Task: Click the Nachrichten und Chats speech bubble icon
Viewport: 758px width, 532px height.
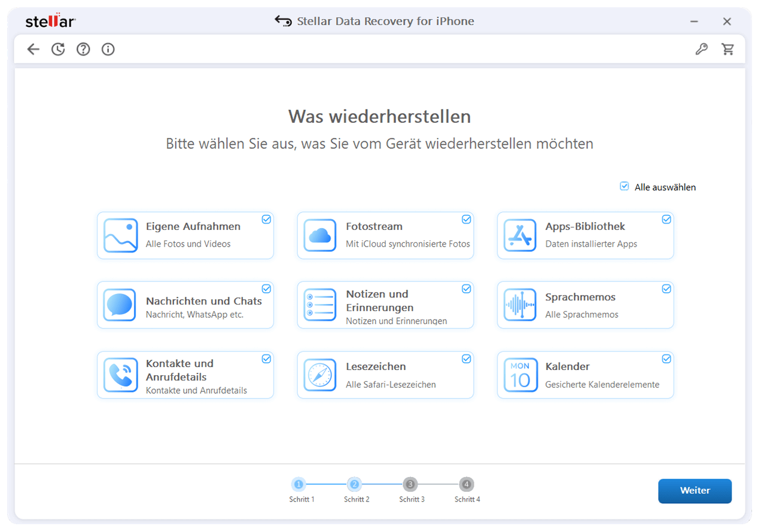Action: pyautogui.click(x=120, y=305)
